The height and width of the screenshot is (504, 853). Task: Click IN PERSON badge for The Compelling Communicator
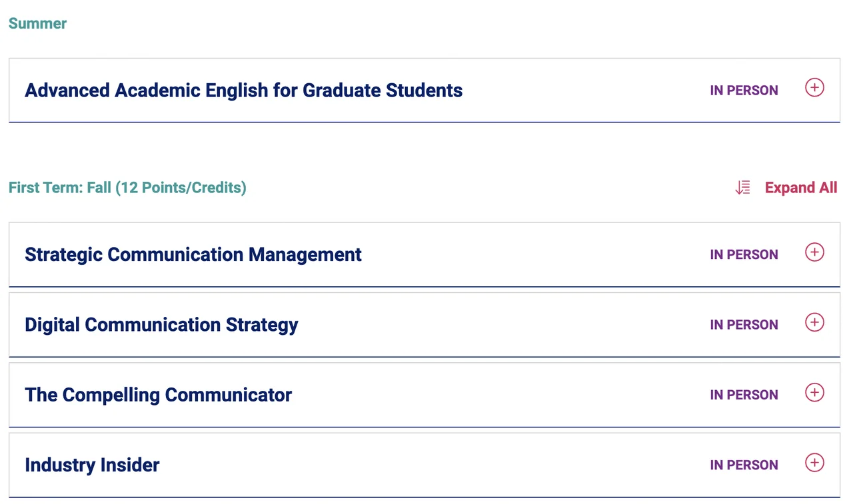tap(744, 395)
